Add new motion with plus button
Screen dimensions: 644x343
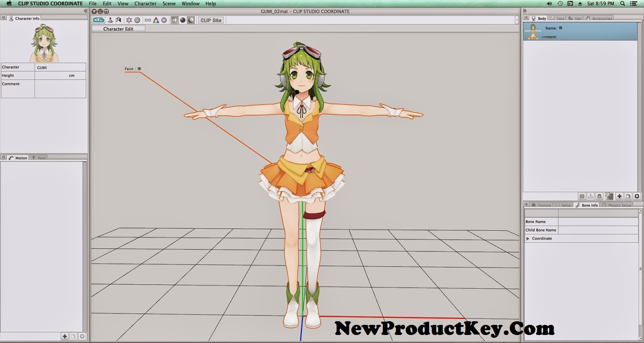tap(65, 336)
